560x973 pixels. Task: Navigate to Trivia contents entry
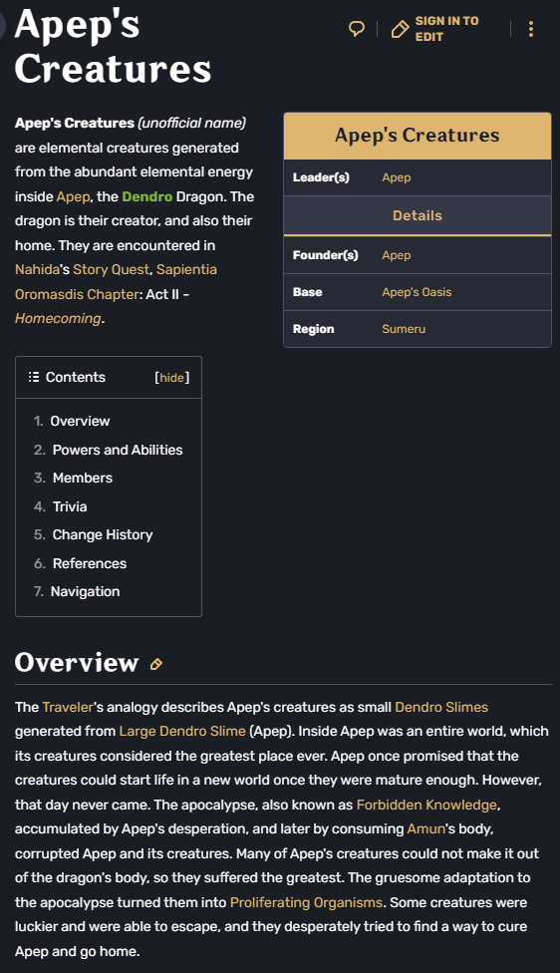pos(70,506)
